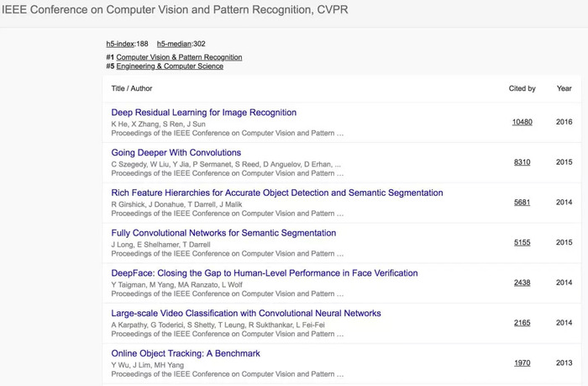Open Engineering & Computer Science category

pos(170,66)
